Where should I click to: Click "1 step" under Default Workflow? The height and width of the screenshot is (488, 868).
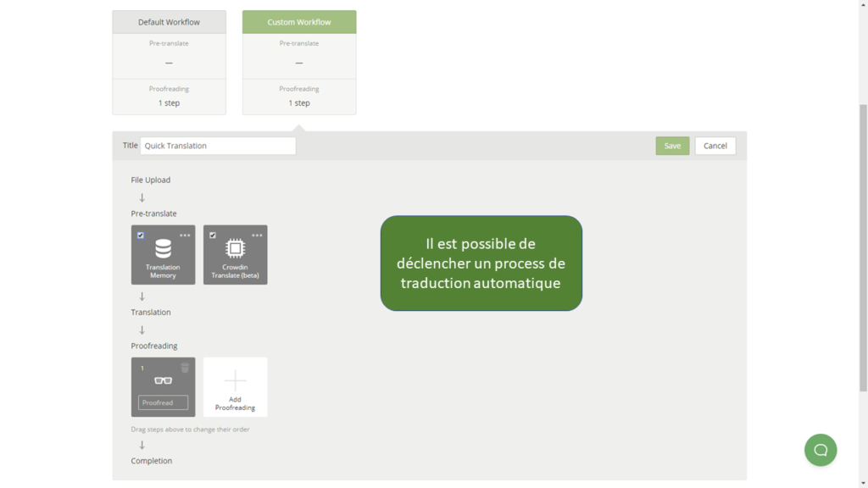(x=169, y=103)
